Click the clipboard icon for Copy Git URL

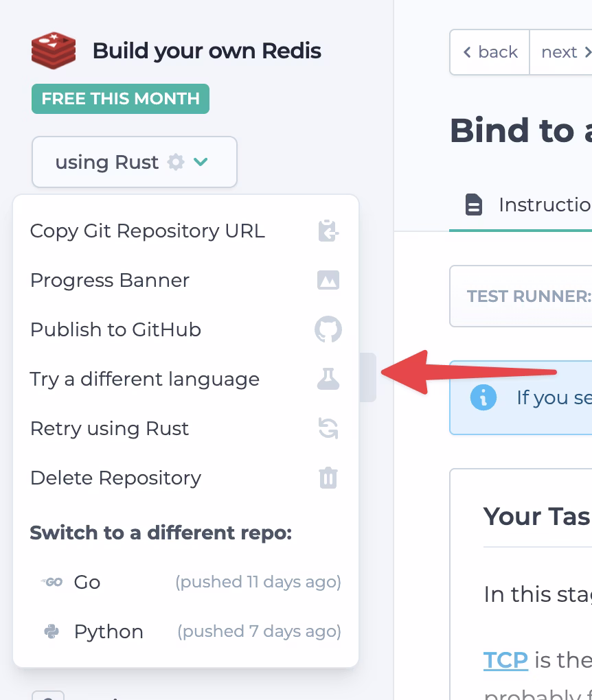(x=328, y=231)
